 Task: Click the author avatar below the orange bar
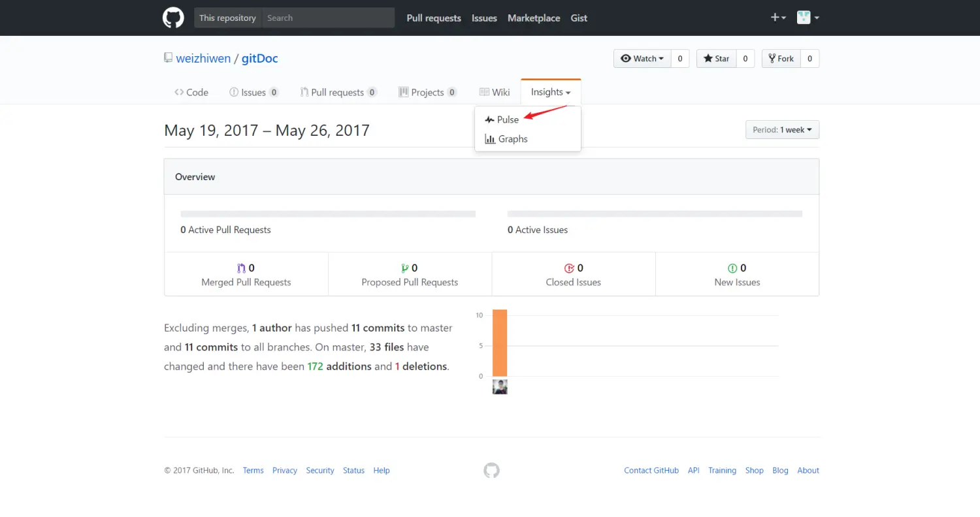pos(500,387)
